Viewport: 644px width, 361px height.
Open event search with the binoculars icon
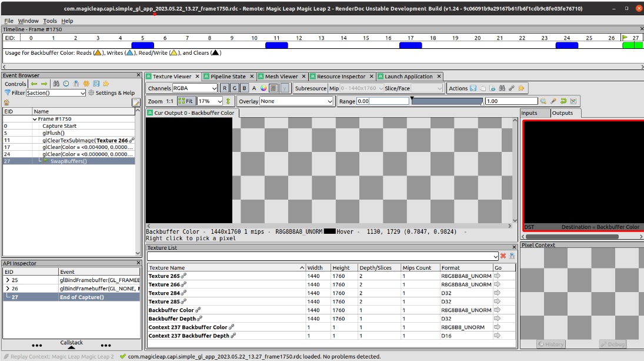pos(56,84)
